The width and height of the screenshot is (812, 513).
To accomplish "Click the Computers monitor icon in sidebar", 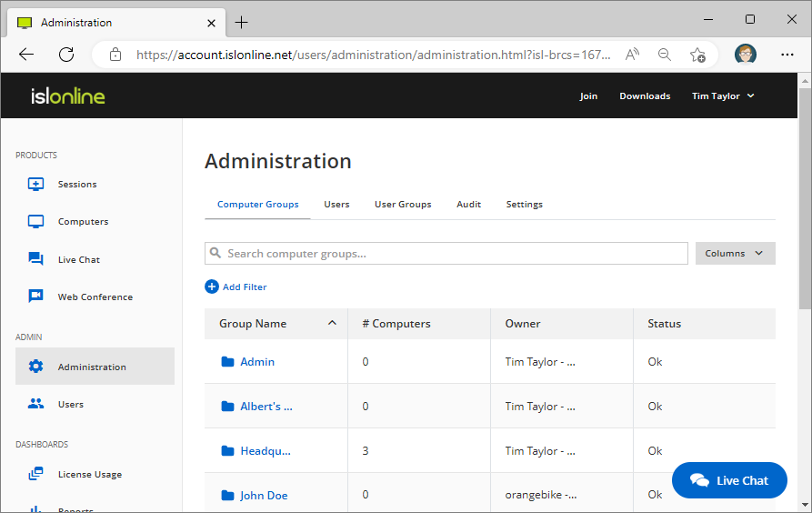I will [36, 222].
